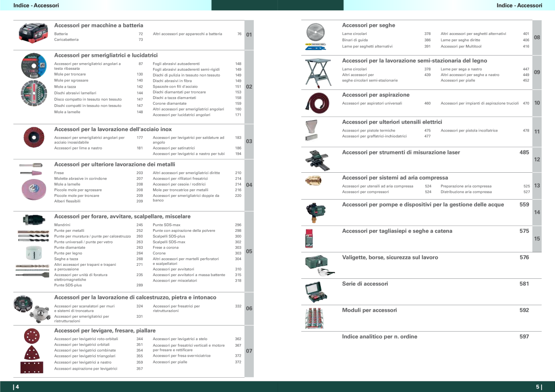555x392 pixels.
Task: Click the left 'Indice - Accessori' header
Action: click(36, 5)
